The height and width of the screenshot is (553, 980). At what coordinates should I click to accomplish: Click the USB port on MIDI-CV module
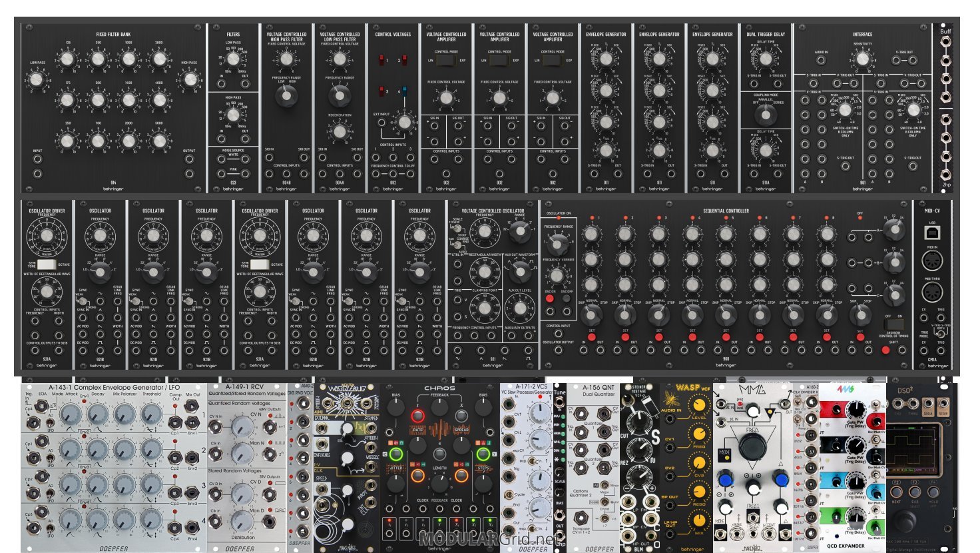932,232
